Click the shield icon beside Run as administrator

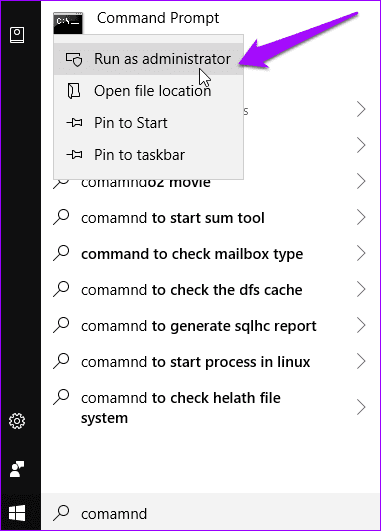(x=74, y=59)
